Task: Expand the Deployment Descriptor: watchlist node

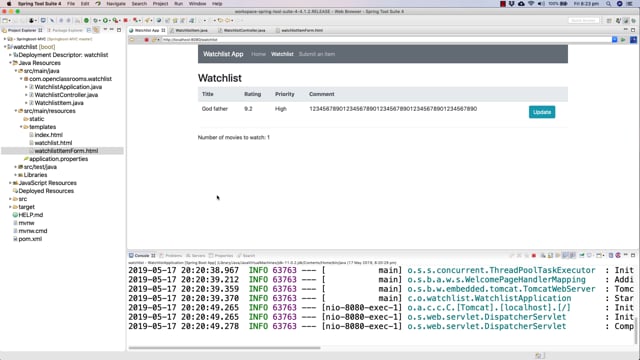Action: point(10,55)
